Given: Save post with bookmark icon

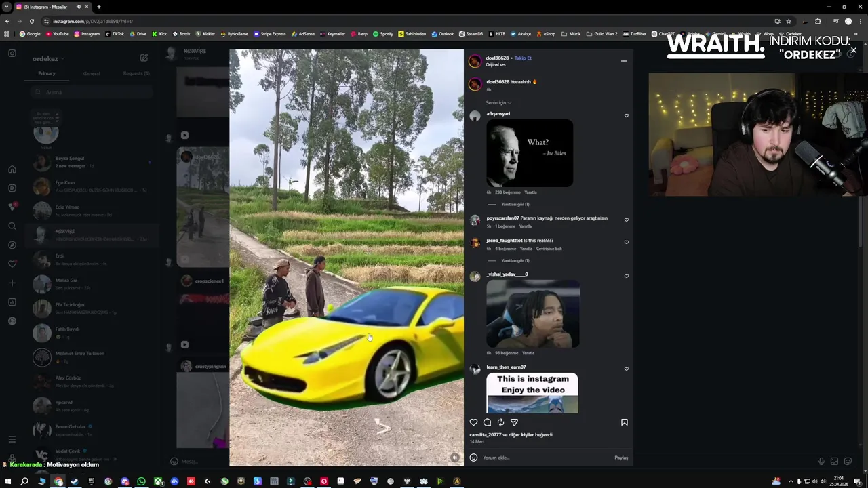Looking at the screenshot, I should [625, 422].
